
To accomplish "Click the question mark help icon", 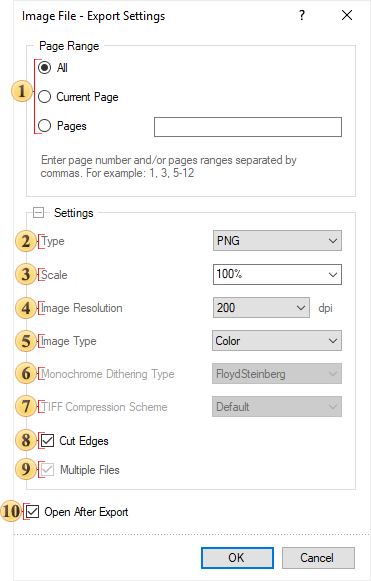I will [x=302, y=15].
